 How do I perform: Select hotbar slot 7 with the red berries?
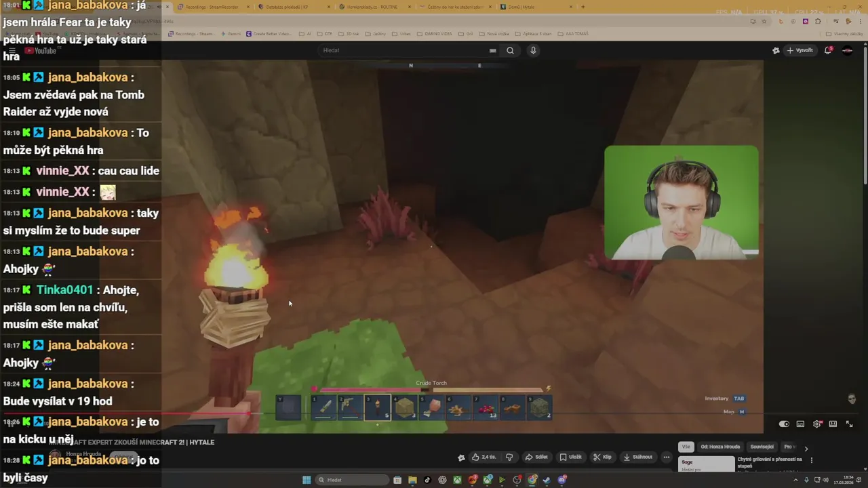coord(486,407)
